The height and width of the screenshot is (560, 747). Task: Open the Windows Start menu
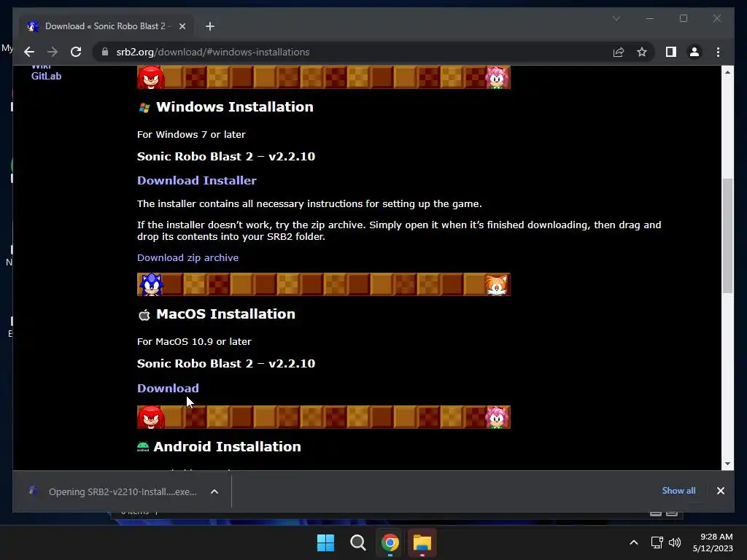click(x=326, y=542)
